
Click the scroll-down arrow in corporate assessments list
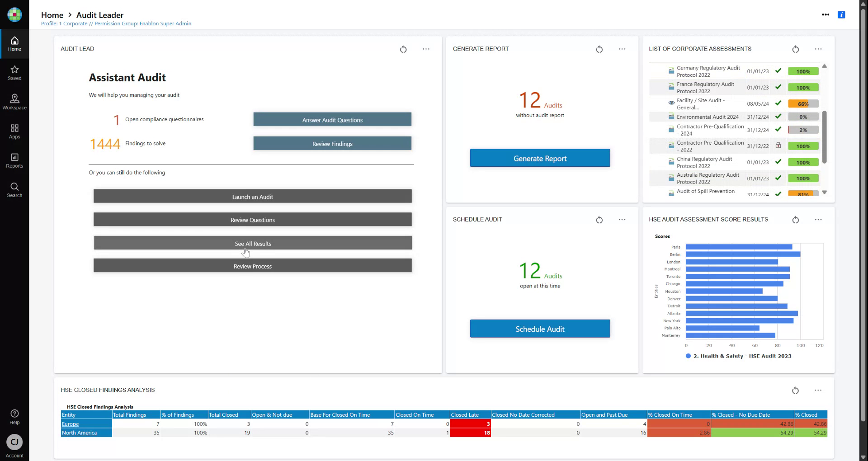825,193
